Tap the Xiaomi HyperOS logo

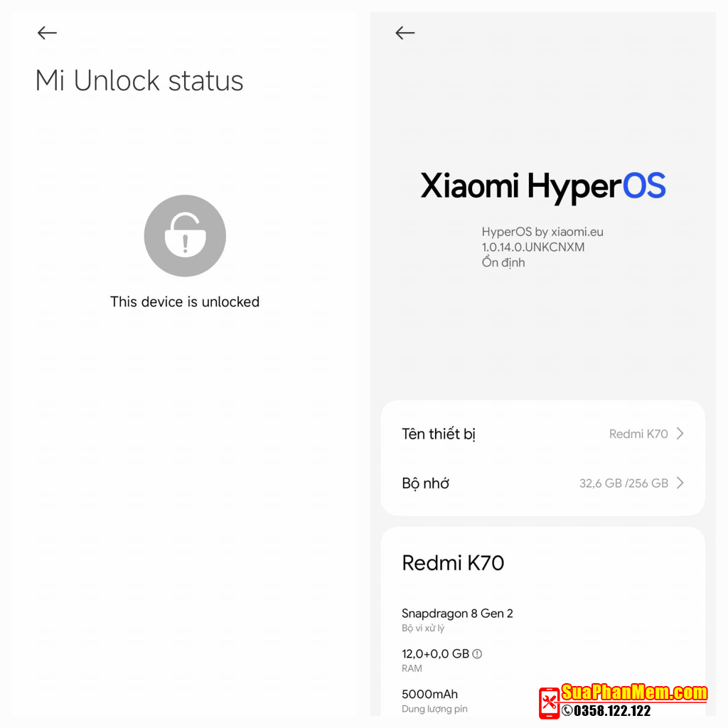click(x=542, y=186)
